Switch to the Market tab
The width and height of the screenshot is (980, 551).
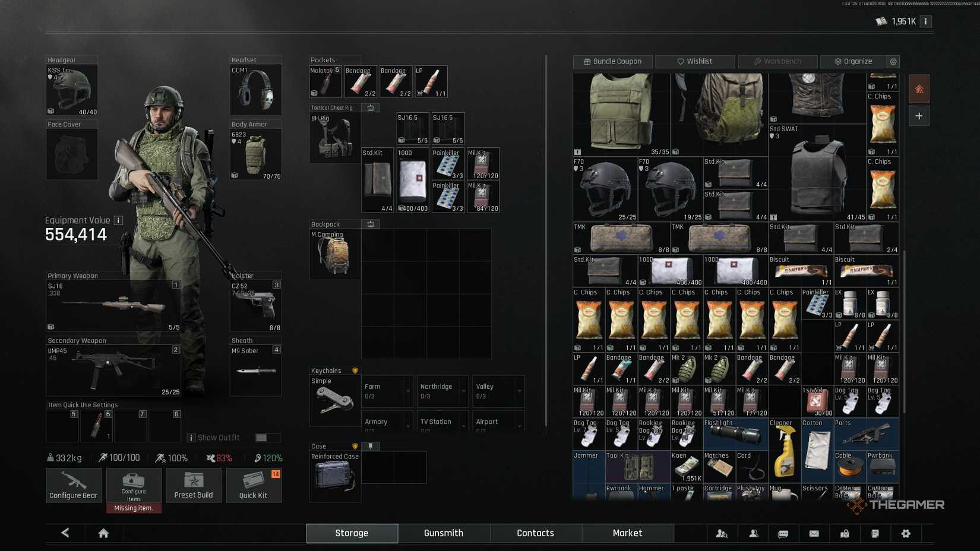627,533
